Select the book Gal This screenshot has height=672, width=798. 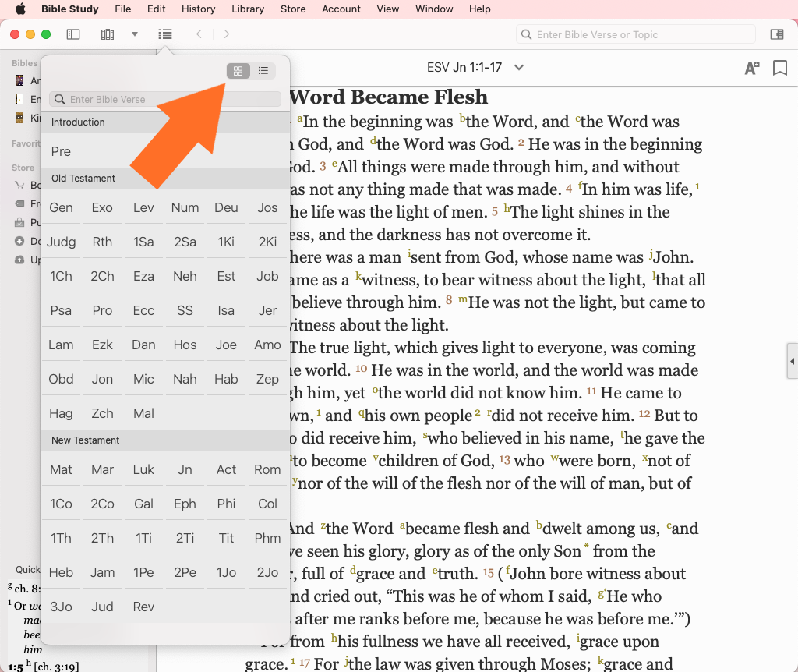[x=143, y=504]
